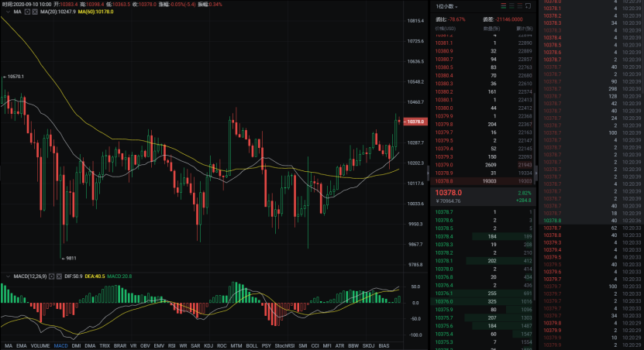
Task: Click last price 10378.0 in order book
Action: tap(449, 193)
